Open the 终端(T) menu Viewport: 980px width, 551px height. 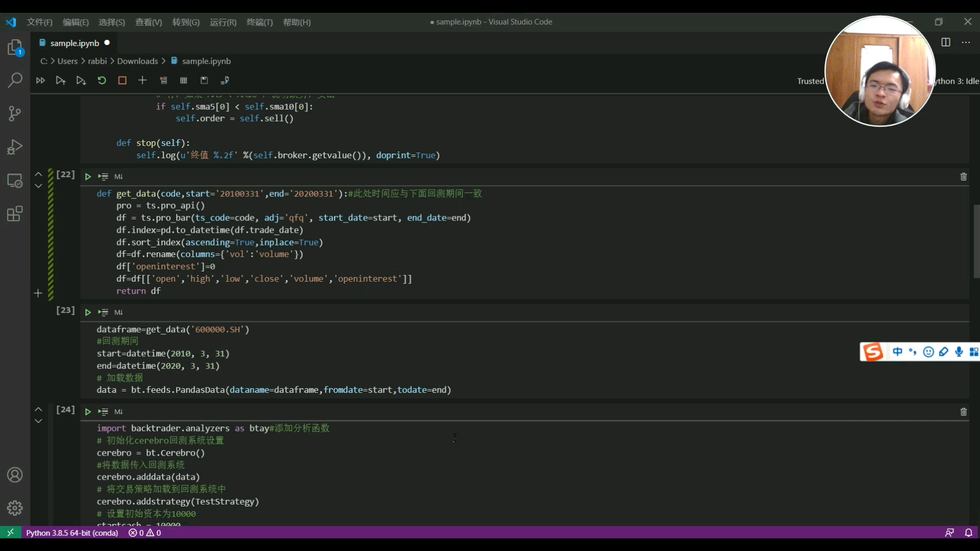point(259,22)
